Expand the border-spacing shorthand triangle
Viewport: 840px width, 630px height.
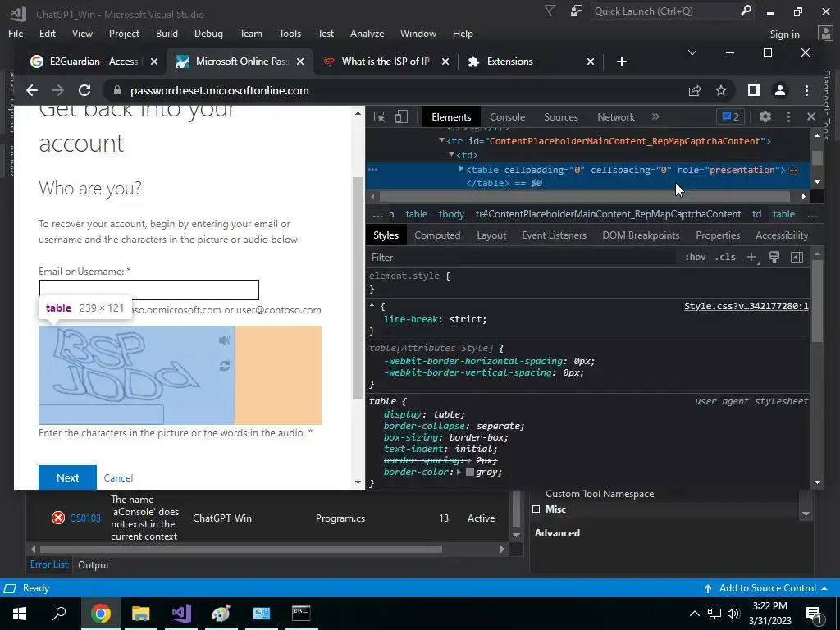(470, 461)
